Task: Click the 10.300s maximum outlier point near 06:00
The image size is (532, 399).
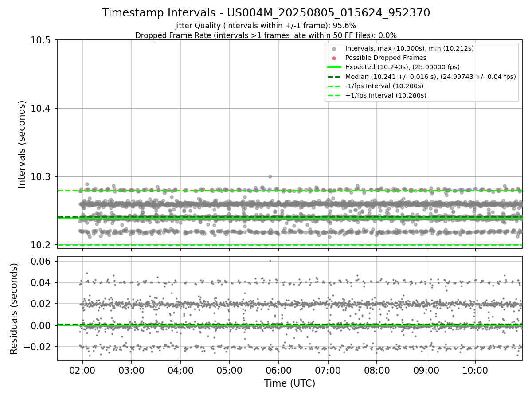Action: [270, 176]
